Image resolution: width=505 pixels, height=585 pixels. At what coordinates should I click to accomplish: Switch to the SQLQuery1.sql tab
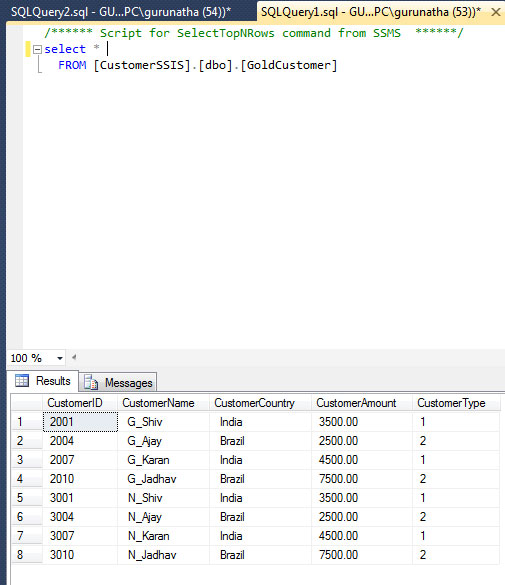click(371, 12)
